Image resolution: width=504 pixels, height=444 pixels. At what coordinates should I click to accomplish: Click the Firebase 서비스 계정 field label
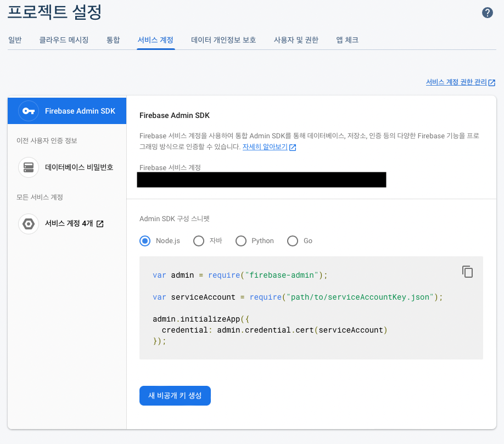pos(170,167)
